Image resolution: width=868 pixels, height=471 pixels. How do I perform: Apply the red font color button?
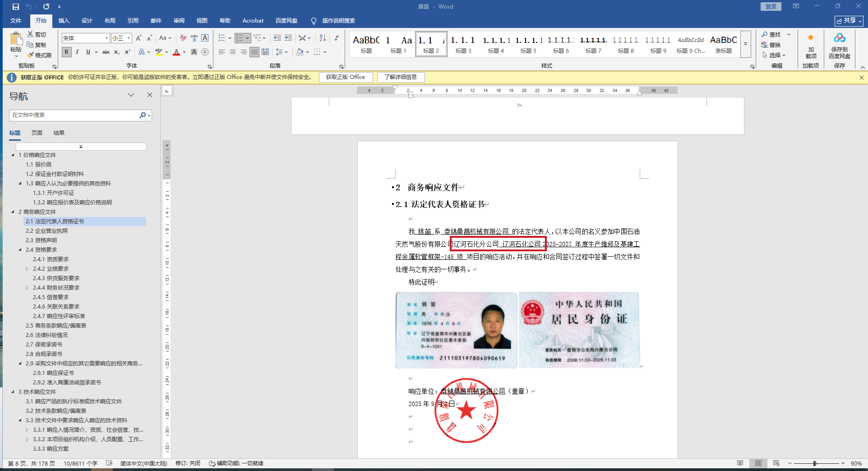coord(176,52)
